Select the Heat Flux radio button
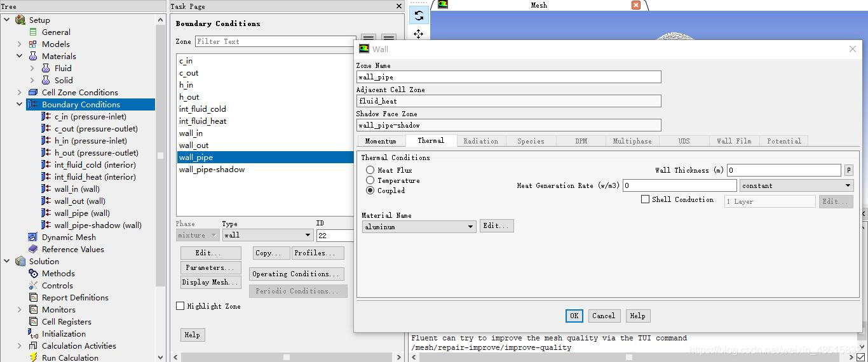 370,170
